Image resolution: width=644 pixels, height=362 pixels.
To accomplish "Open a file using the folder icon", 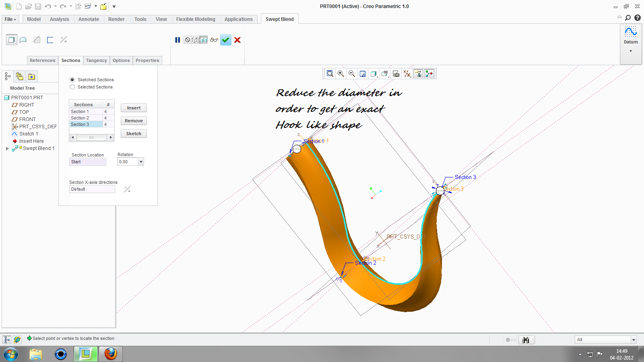I will coord(28,6).
